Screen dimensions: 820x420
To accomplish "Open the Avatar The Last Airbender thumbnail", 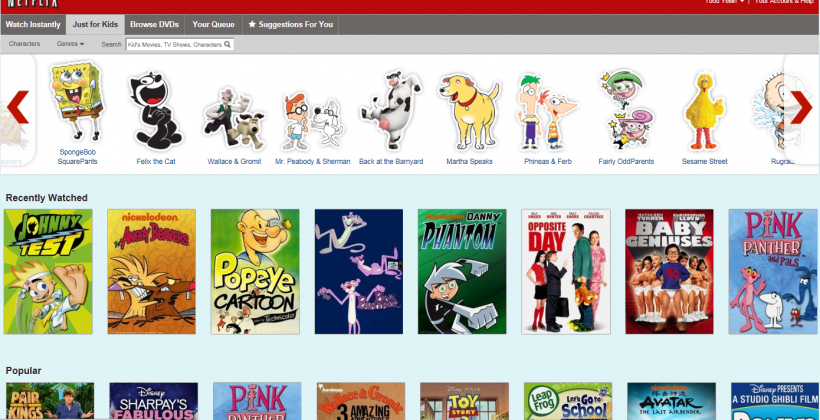I will click(671, 401).
